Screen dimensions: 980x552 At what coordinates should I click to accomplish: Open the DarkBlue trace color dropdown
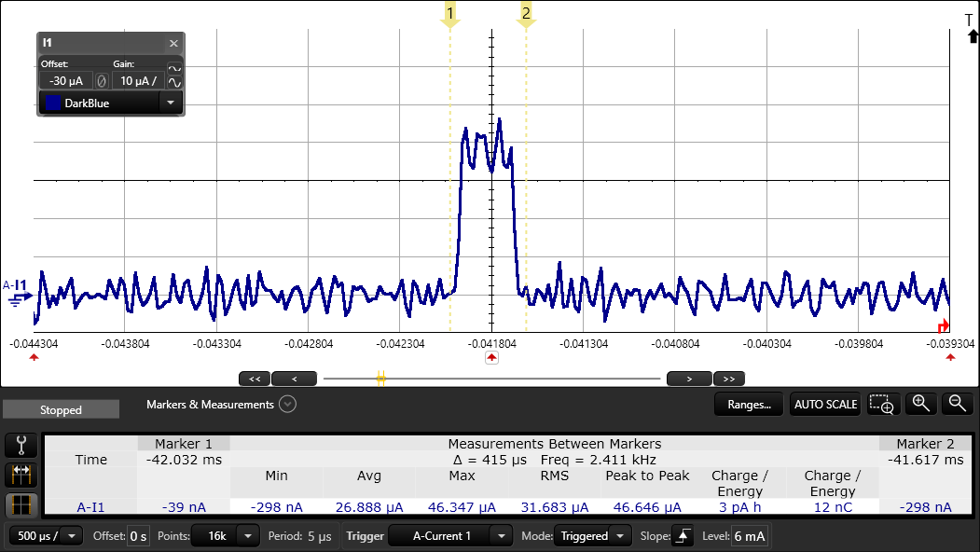(x=171, y=103)
